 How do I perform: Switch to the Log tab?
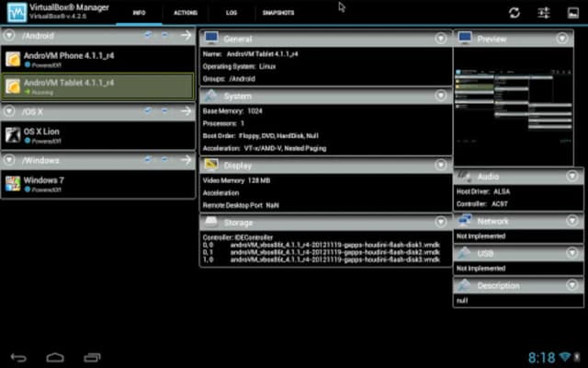(x=232, y=13)
